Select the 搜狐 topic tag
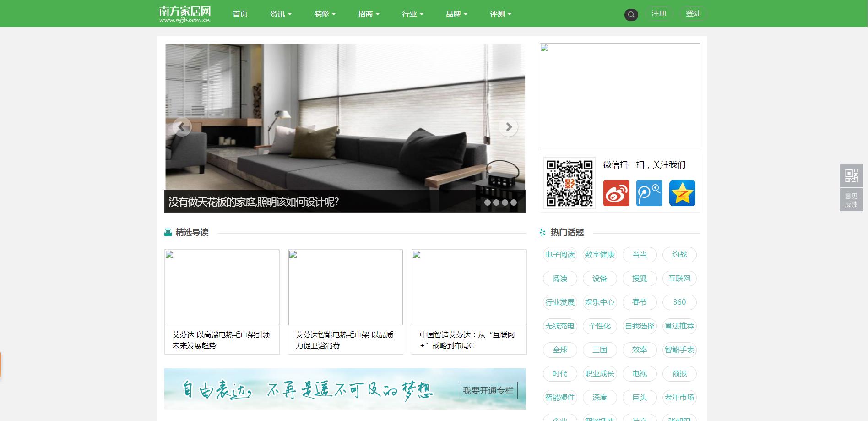The width and height of the screenshot is (868, 421). (640, 279)
